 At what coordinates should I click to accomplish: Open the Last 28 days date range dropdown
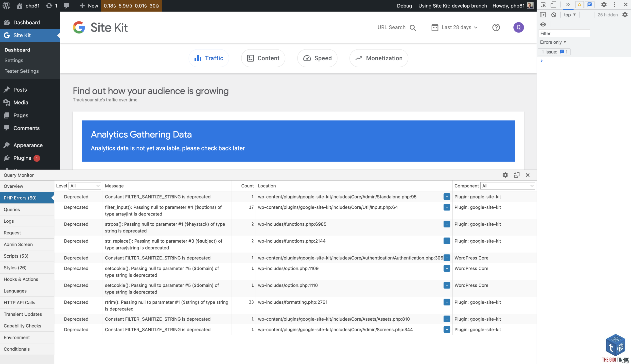[x=454, y=27]
